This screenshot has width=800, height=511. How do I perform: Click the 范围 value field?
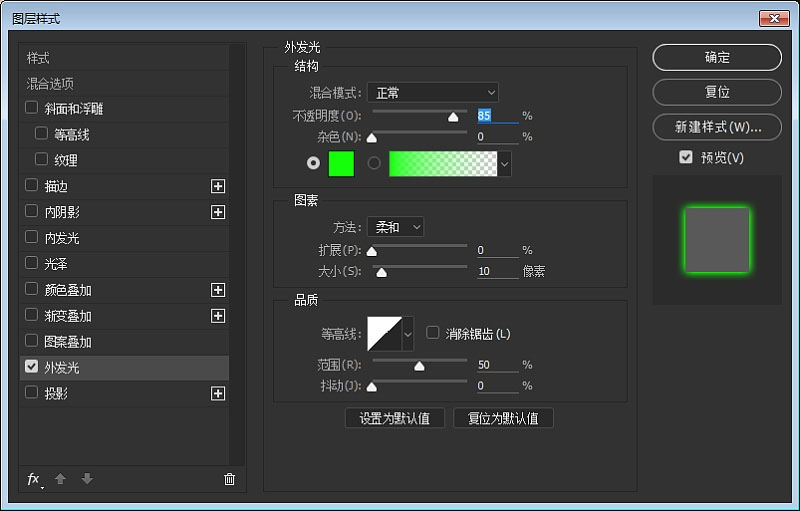tap(497, 365)
